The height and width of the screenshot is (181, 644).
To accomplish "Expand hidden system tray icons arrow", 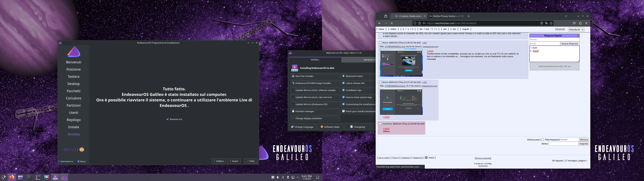I will pos(298,177).
